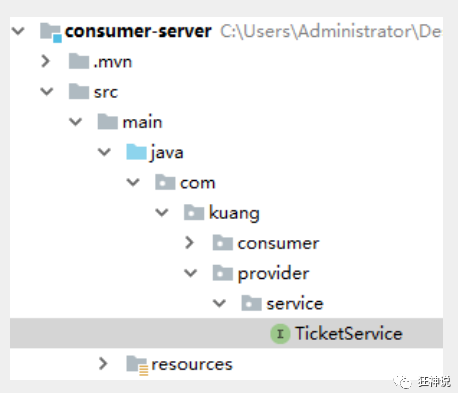Collapse the provider package chevron
458x393 pixels.
[191, 273]
